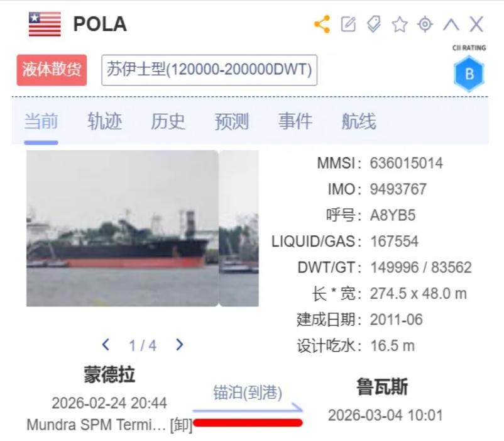Close the POLA vessel panel
The image size is (504, 441).
coord(476,24)
